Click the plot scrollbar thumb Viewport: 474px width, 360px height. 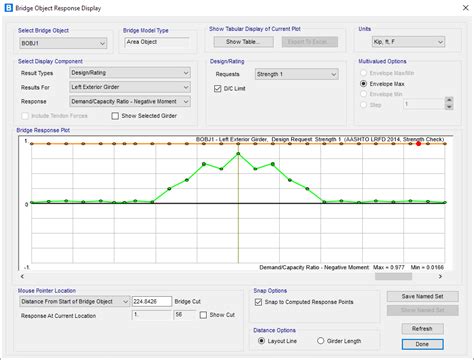pos(393,276)
